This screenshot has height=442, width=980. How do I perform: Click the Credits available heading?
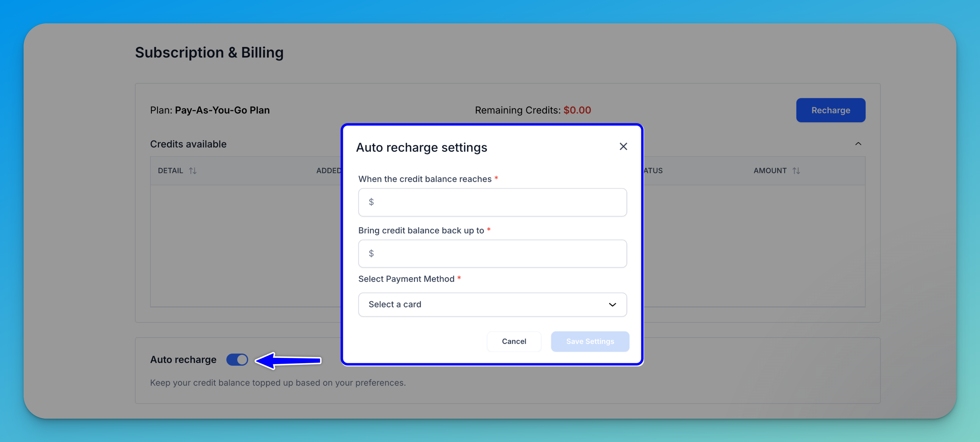click(188, 144)
